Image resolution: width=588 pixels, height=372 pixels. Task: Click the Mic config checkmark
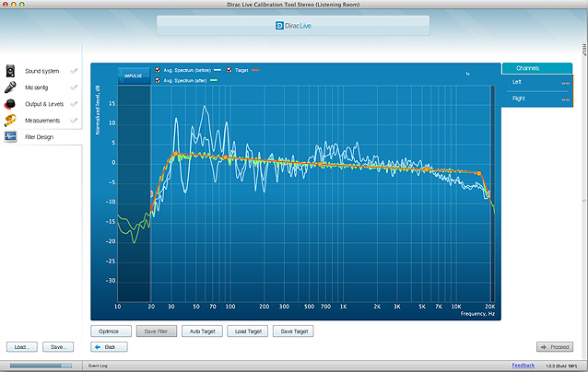click(74, 87)
